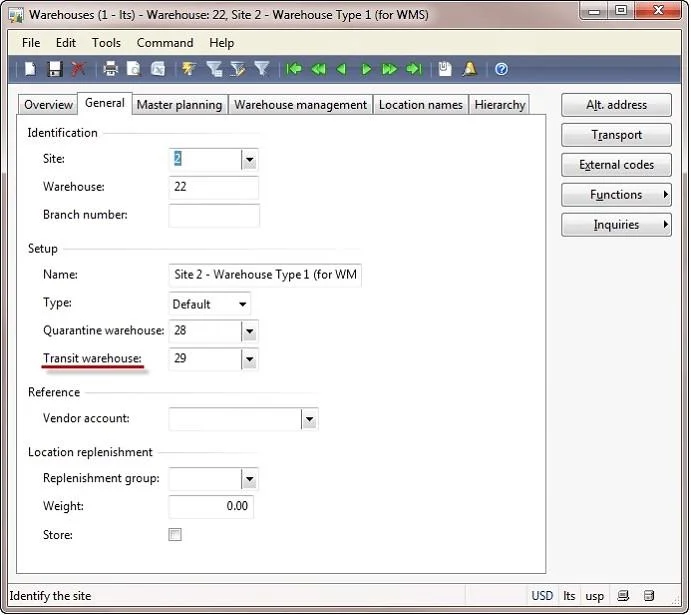Viewport: 691px width, 615px height.
Task: Open the Command menu
Action: (x=165, y=43)
